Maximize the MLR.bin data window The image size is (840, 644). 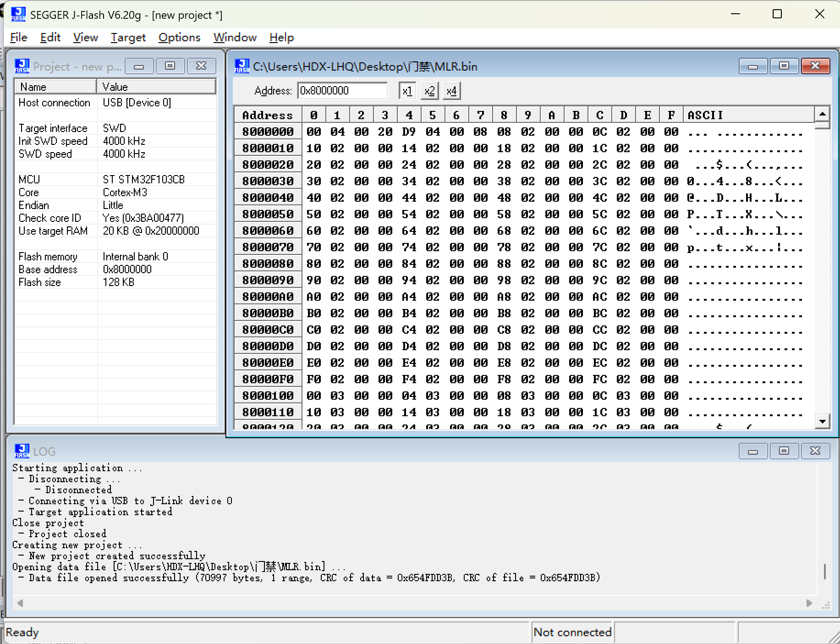pyautogui.click(x=784, y=66)
